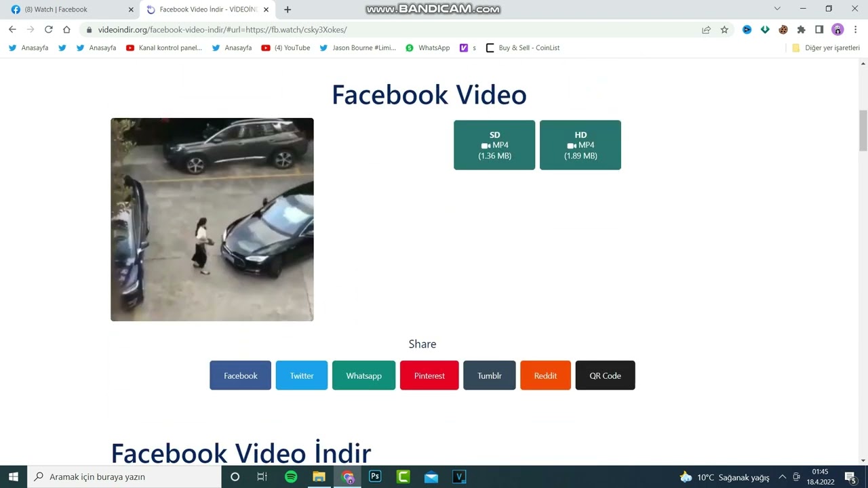Open the browser home page
The height and width of the screenshot is (488, 868).
tap(66, 30)
